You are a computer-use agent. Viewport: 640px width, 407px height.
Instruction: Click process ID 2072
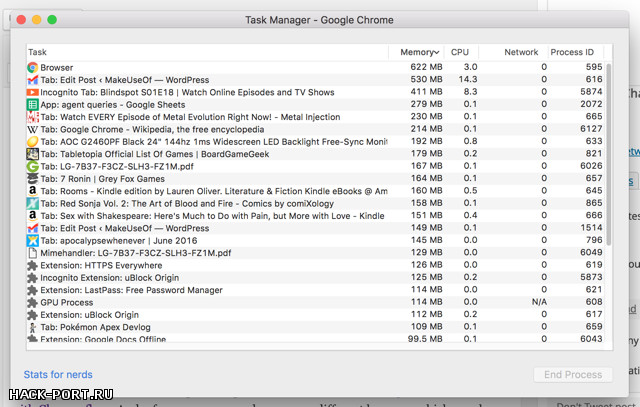click(x=591, y=104)
